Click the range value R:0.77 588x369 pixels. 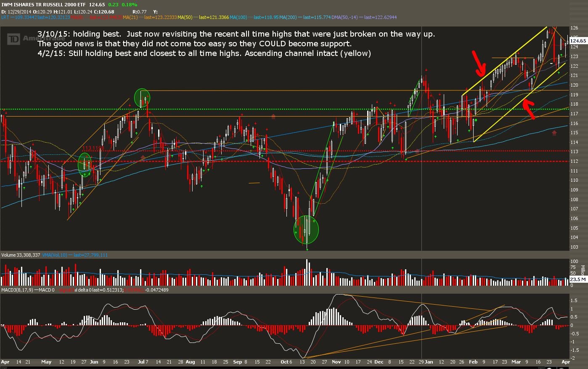pyautogui.click(x=139, y=11)
